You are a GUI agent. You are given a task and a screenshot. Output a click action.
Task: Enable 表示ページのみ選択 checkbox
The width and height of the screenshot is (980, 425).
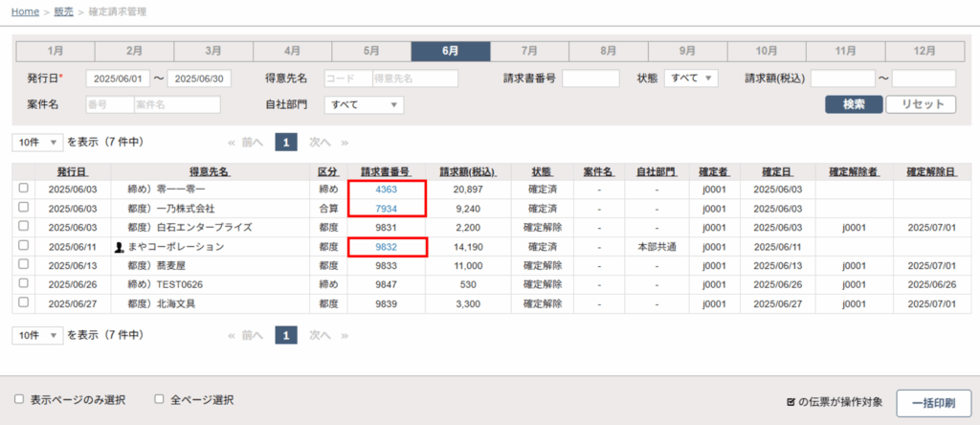(19, 399)
